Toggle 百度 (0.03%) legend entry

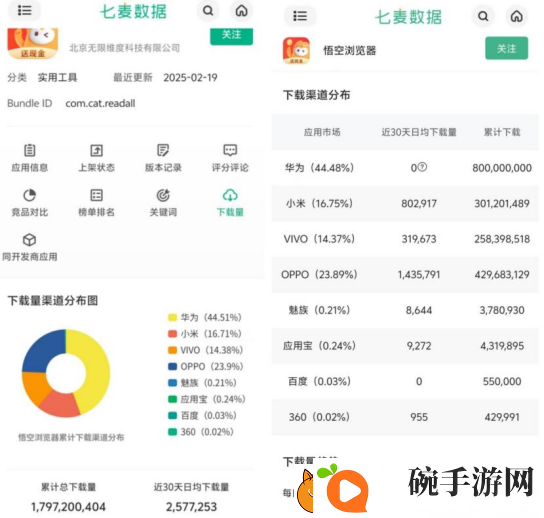[x=202, y=415]
